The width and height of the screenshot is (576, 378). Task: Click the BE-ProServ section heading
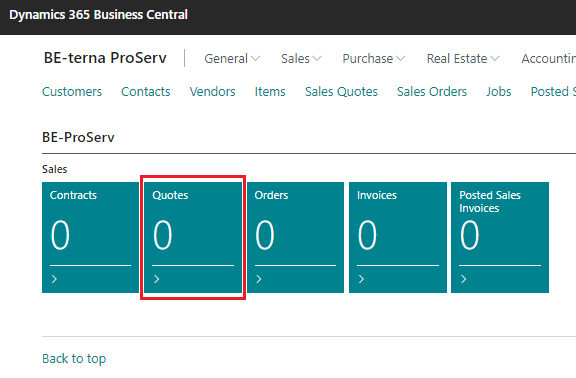tap(78, 137)
